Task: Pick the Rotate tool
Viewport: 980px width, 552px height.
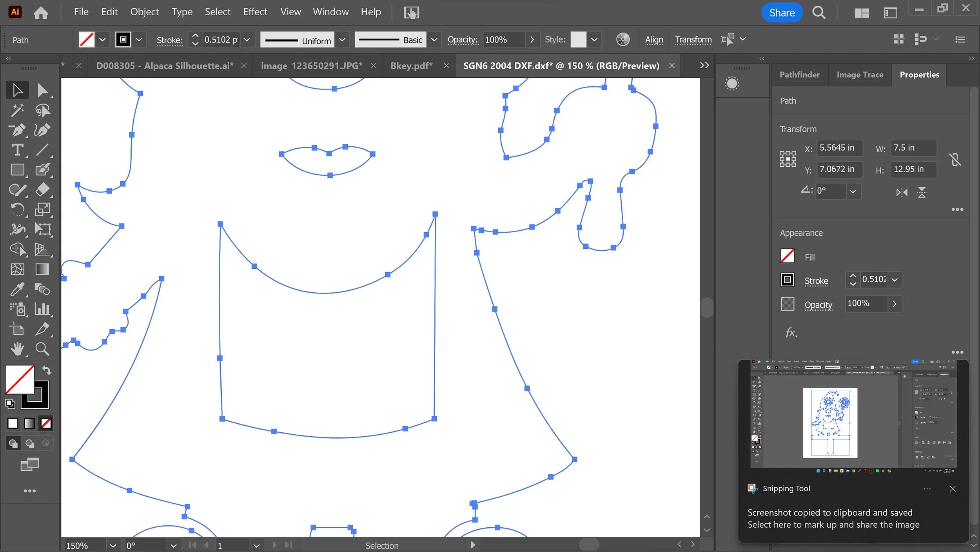Action: pyautogui.click(x=17, y=209)
